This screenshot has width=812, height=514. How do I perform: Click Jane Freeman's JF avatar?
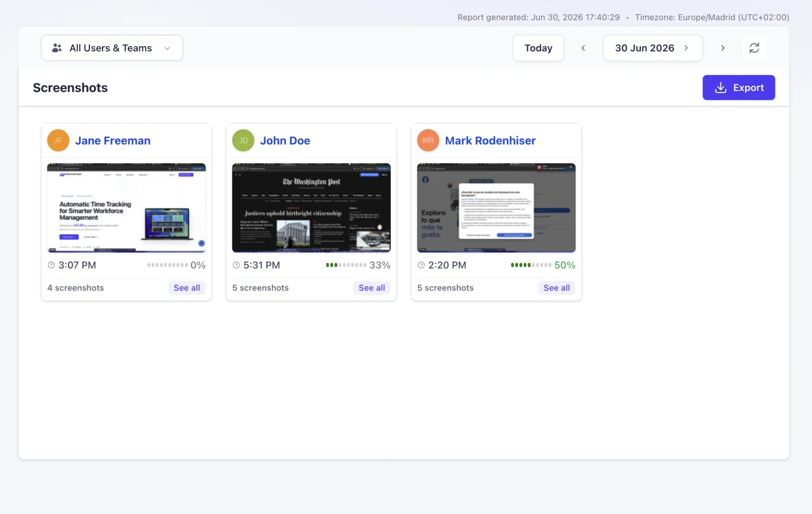tap(58, 141)
